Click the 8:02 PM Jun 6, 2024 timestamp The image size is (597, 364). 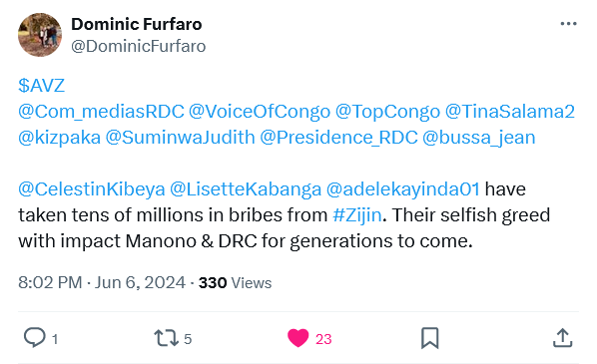click(x=102, y=282)
